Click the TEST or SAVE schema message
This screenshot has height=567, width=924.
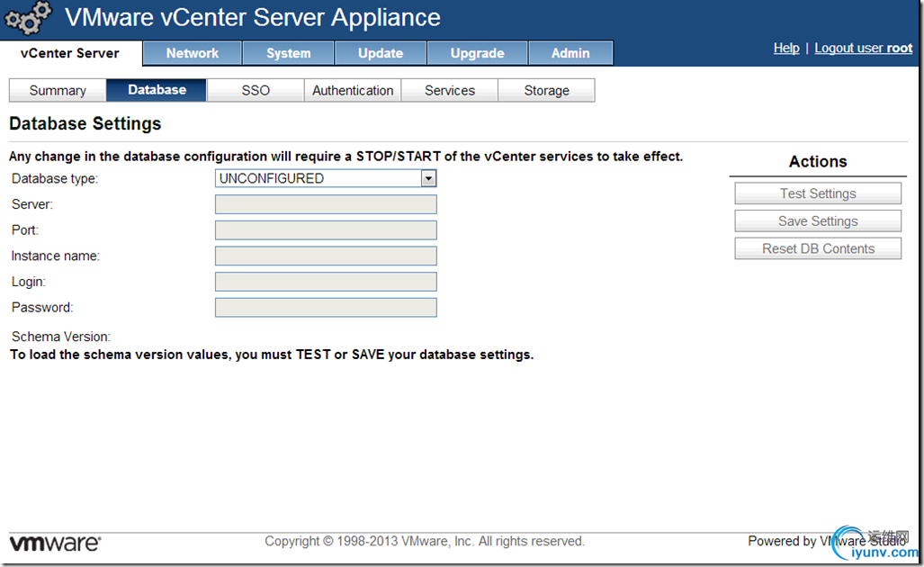[272, 355]
